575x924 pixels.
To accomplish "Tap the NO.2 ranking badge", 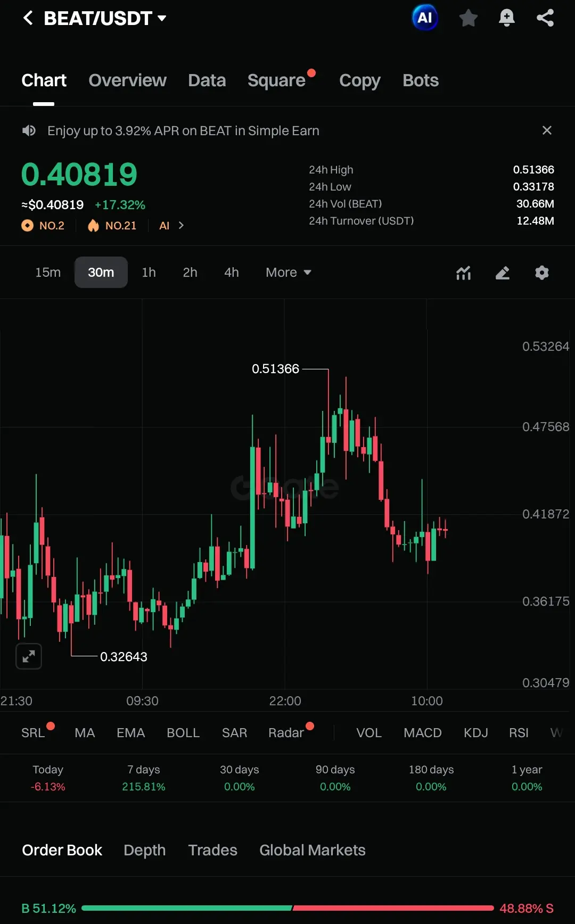I will (43, 226).
